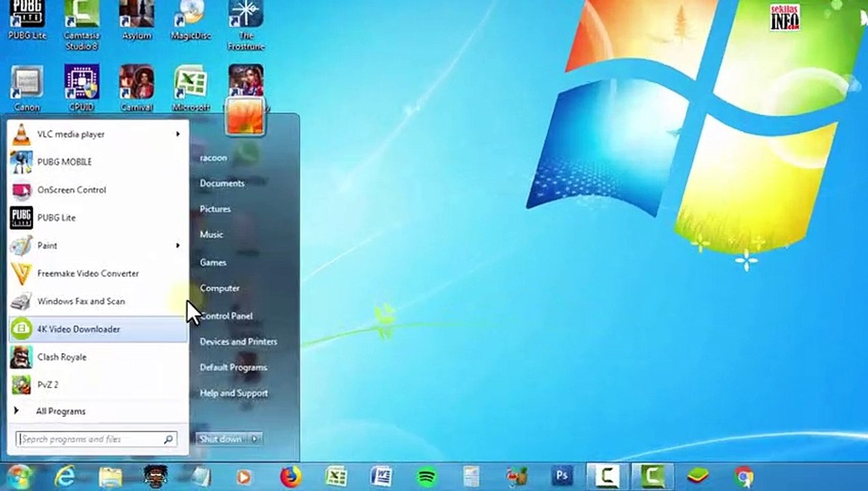Select Asylum desktop shortcut
Image resolution: width=868 pixels, height=491 pixels.
136,20
